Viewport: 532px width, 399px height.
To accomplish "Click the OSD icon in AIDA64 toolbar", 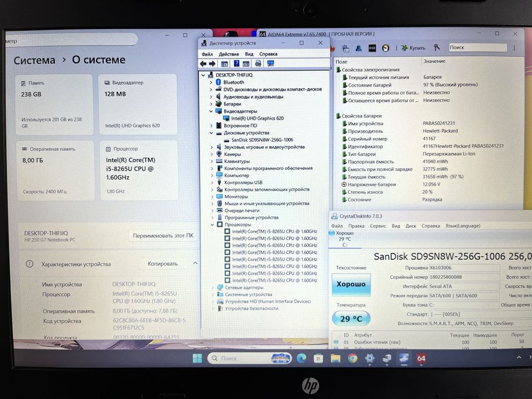I will [372, 48].
